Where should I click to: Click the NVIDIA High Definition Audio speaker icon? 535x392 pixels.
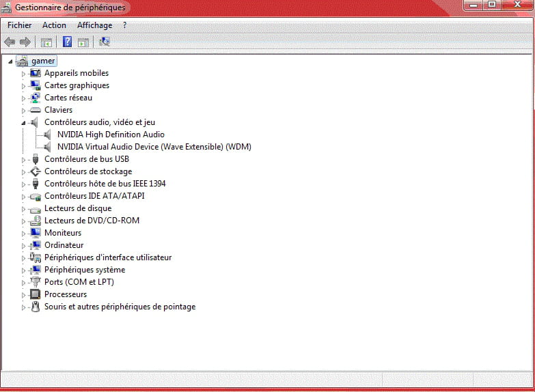click(47, 135)
